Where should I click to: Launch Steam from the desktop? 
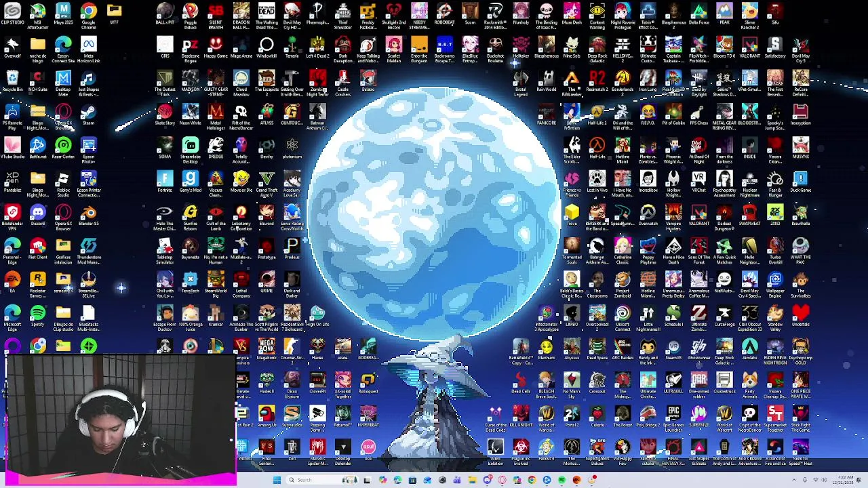tap(88, 115)
